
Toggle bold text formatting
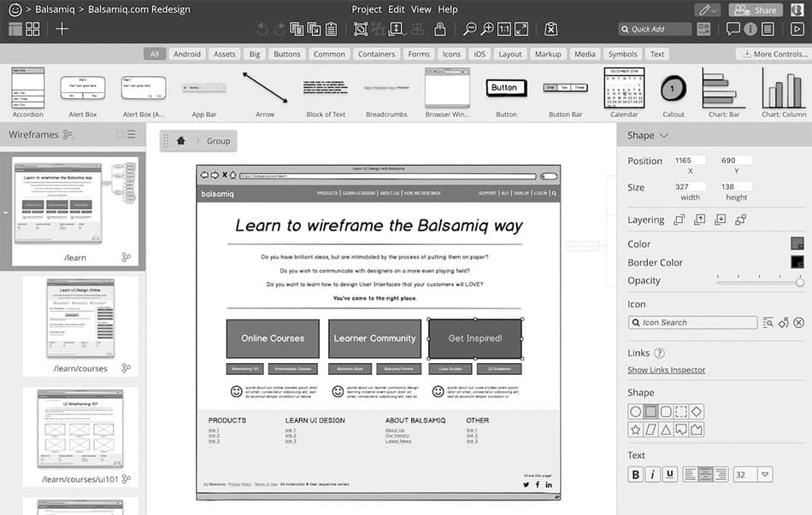[x=635, y=475]
